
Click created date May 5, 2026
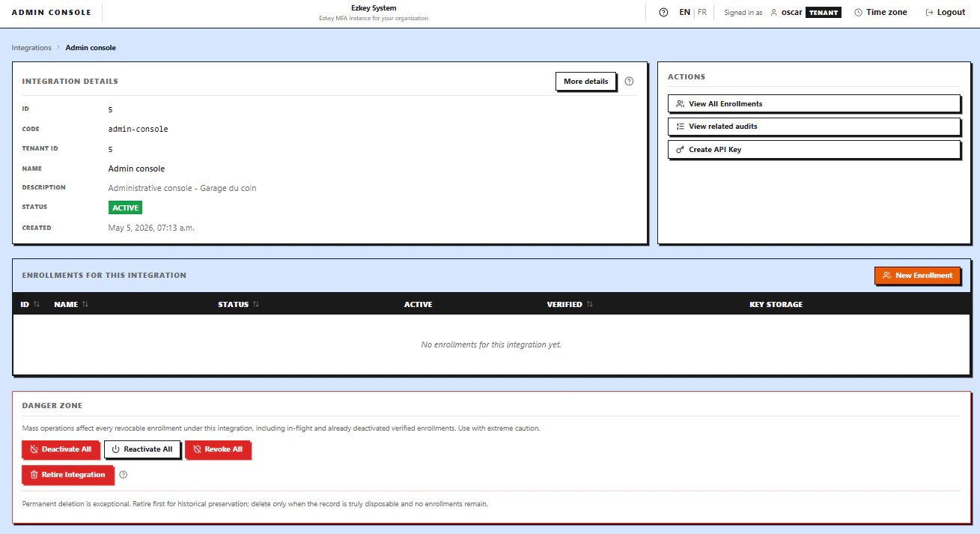tap(151, 228)
